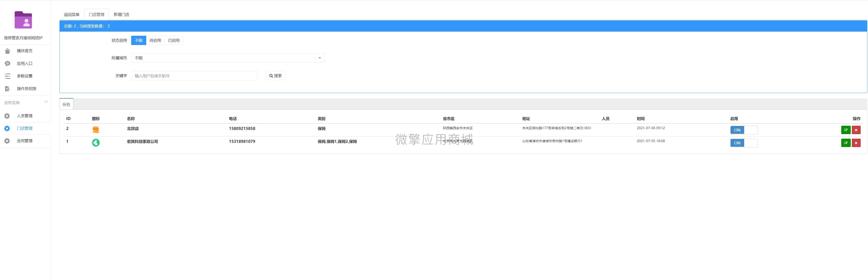Click phone number 15809215858
Screen dimensions: 868x279
(242, 129)
